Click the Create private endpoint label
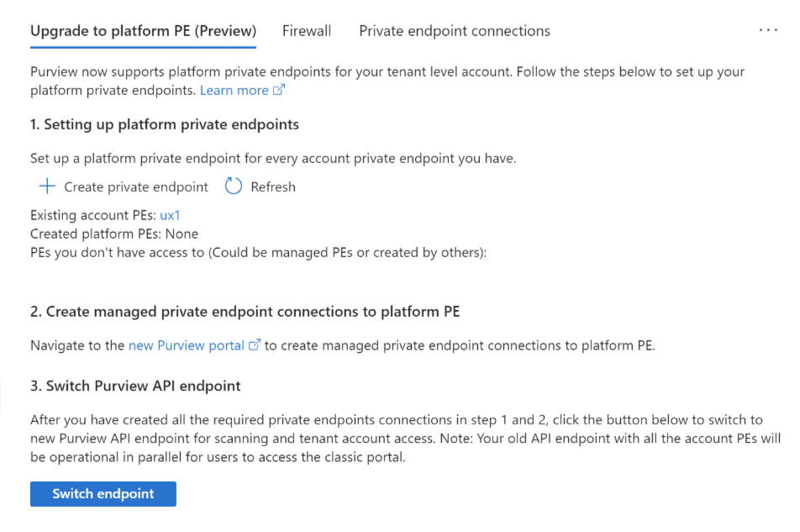The height and width of the screenshot is (532, 800). pos(136,187)
